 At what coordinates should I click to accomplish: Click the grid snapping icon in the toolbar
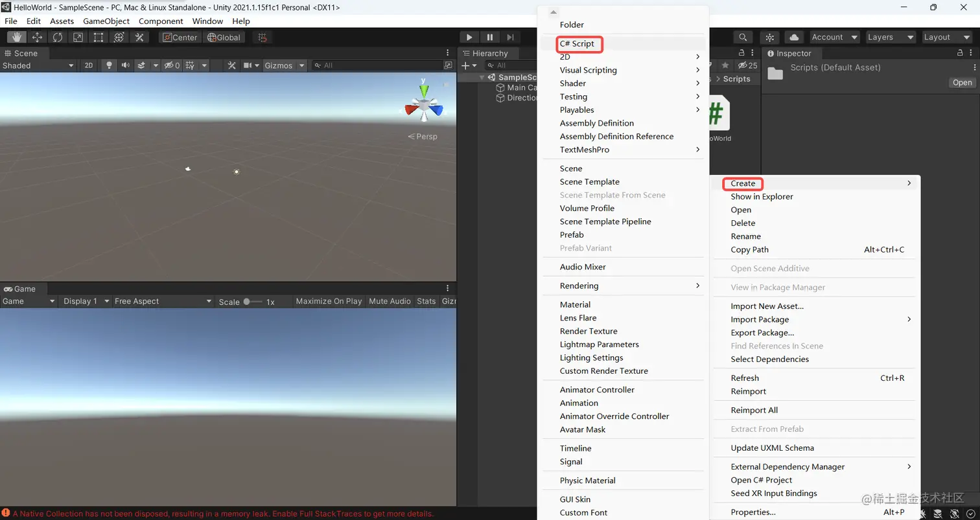pos(262,38)
